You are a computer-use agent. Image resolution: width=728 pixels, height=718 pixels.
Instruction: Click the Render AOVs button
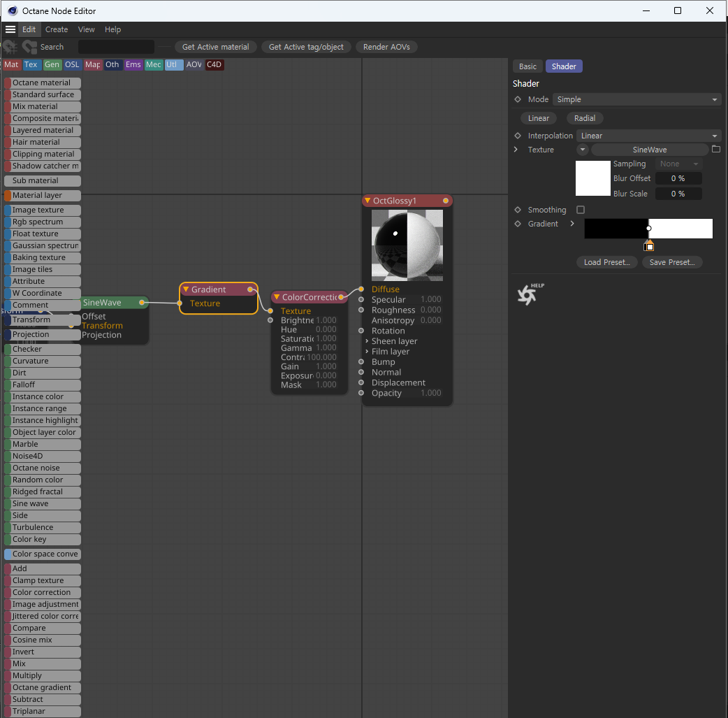tap(386, 47)
